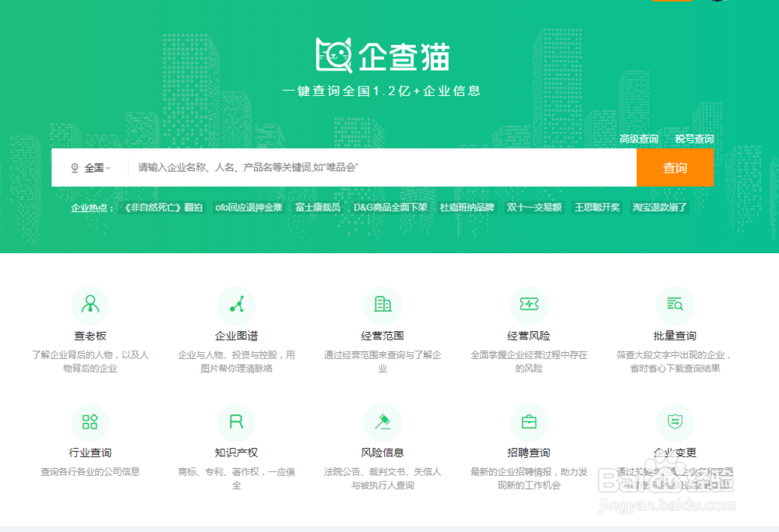Select hot topic 淘宝退款崩了
The image size is (779, 532).
660,207
